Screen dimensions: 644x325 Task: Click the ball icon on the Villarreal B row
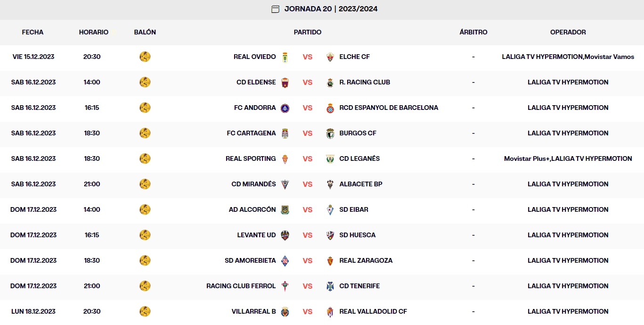pos(145,311)
